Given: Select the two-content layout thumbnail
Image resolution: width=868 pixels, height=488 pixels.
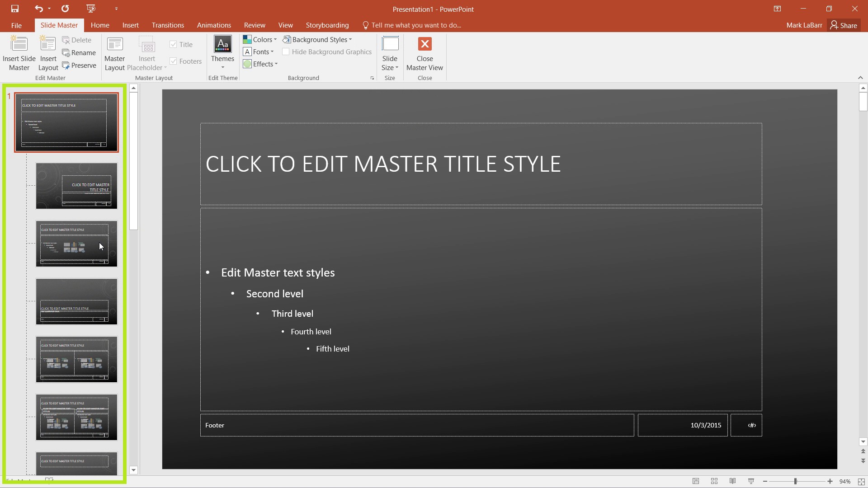Looking at the screenshot, I should coord(76,359).
